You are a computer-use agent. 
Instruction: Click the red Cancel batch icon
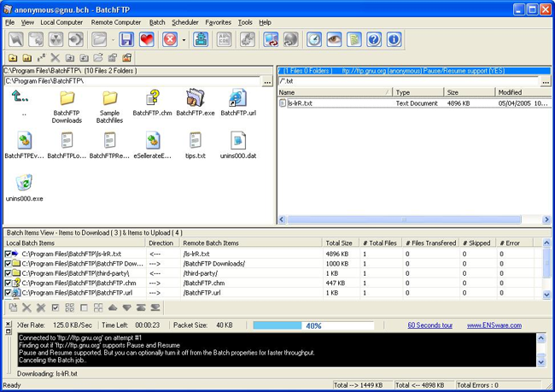(x=170, y=39)
